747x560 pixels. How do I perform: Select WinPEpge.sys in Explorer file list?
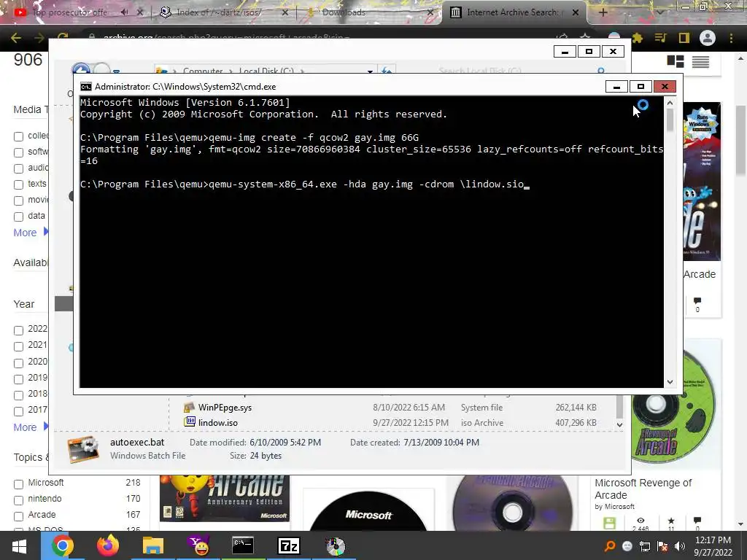click(x=225, y=407)
